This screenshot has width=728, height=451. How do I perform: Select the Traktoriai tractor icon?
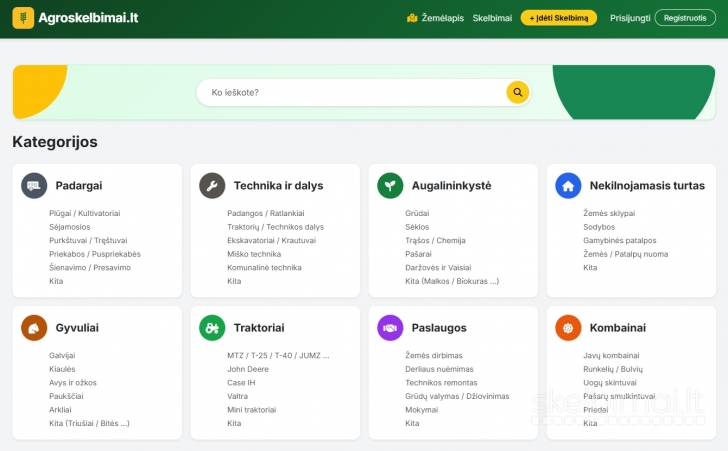pyautogui.click(x=212, y=327)
